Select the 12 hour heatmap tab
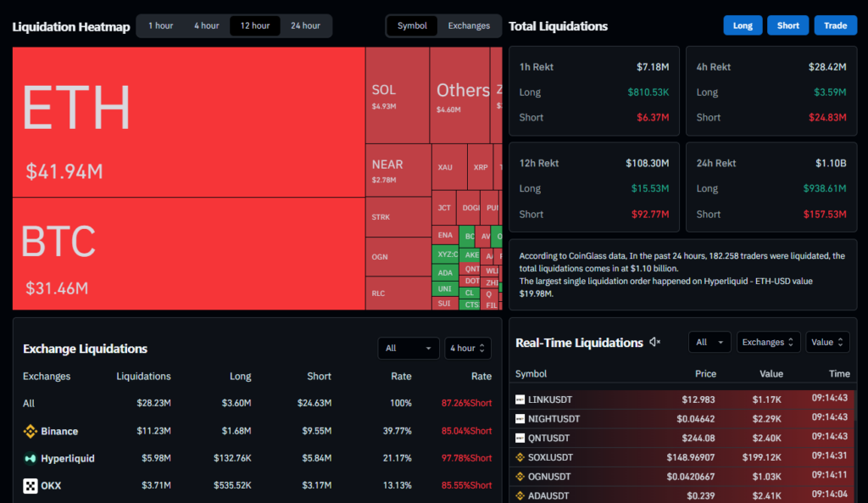This screenshot has height=503, width=868. pyautogui.click(x=254, y=26)
